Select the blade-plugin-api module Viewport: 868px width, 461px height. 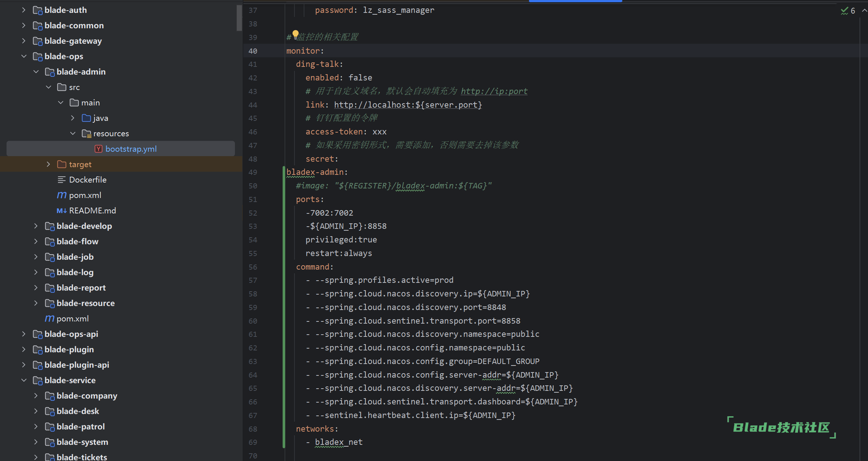76,365
